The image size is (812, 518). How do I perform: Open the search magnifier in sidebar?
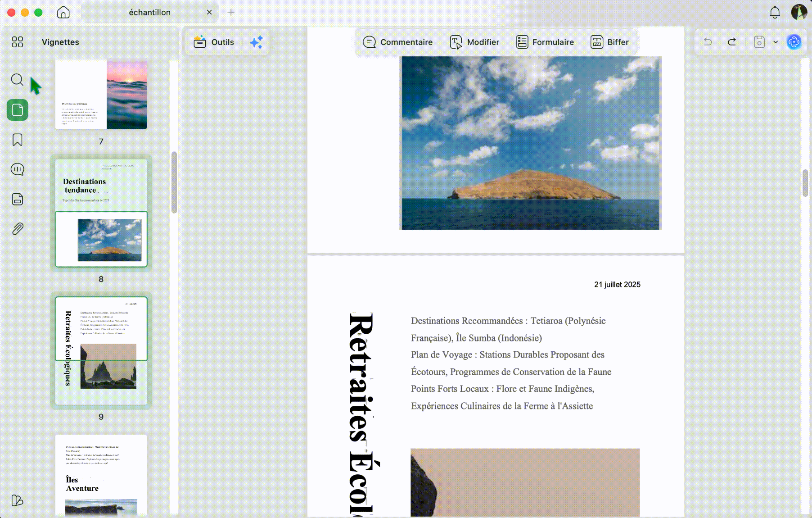click(x=17, y=80)
